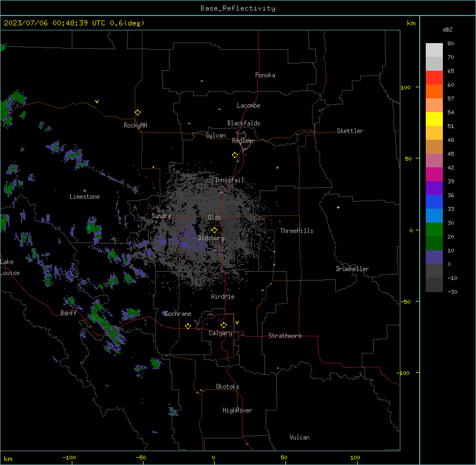Click the Didsbury city label

[211, 238]
